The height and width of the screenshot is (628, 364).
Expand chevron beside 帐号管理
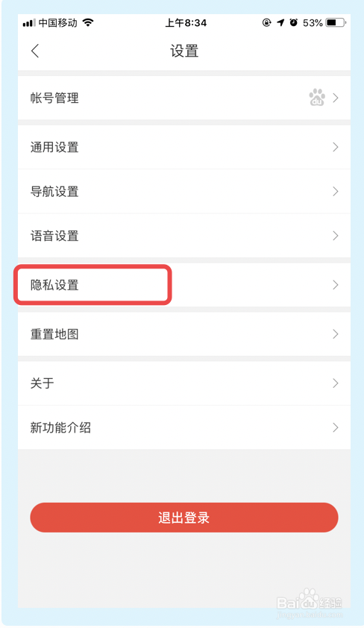tap(336, 98)
